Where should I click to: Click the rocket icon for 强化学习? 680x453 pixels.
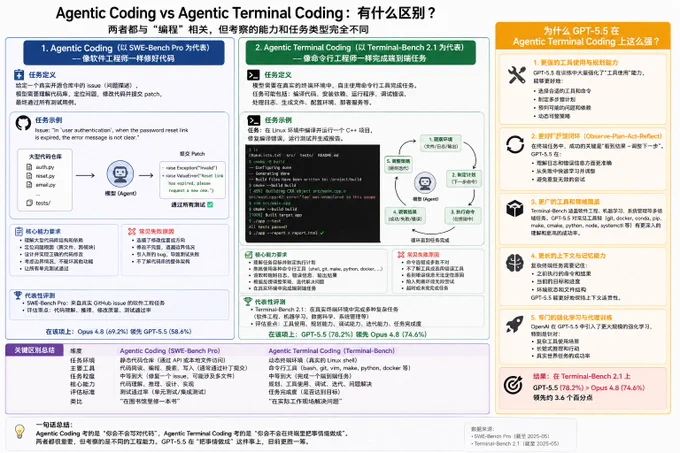tap(514, 325)
